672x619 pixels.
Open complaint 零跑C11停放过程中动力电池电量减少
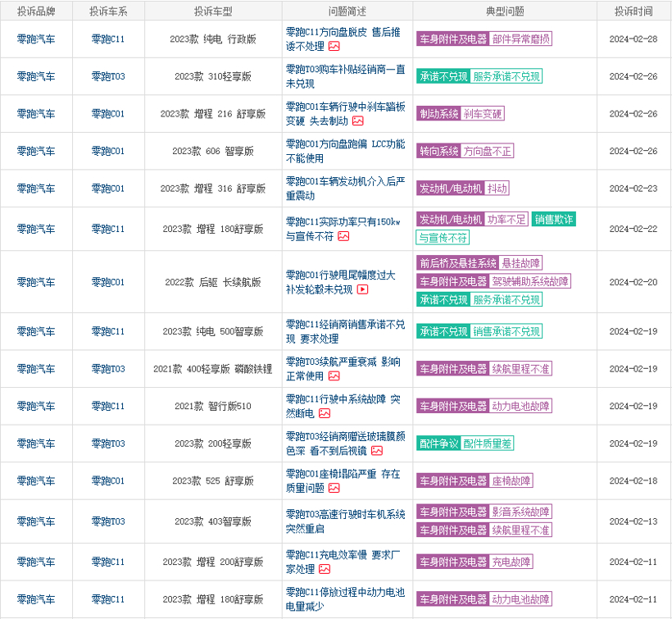click(346, 599)
